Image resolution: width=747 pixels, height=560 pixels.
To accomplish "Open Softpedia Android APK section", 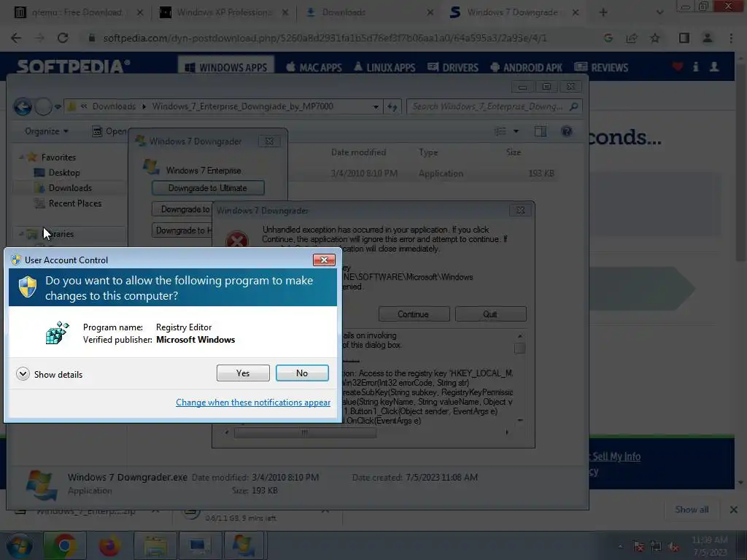I will pyautogui.click(x=527, y=68).
